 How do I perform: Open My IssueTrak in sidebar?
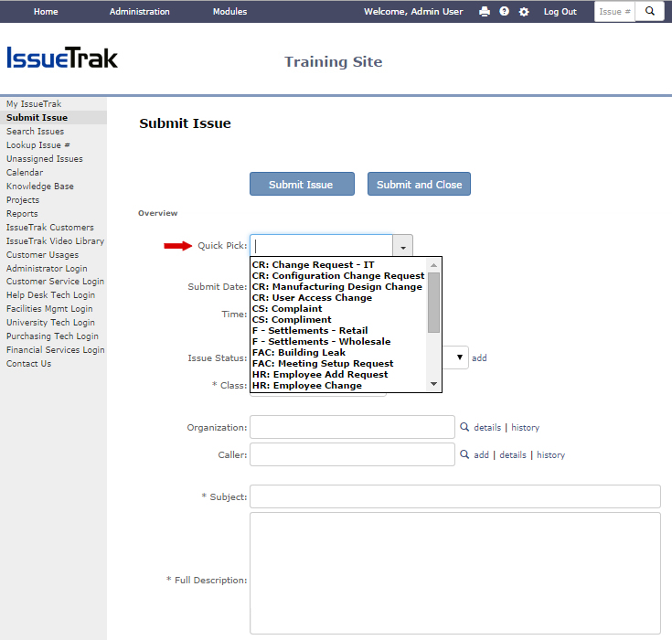point(34,103)
